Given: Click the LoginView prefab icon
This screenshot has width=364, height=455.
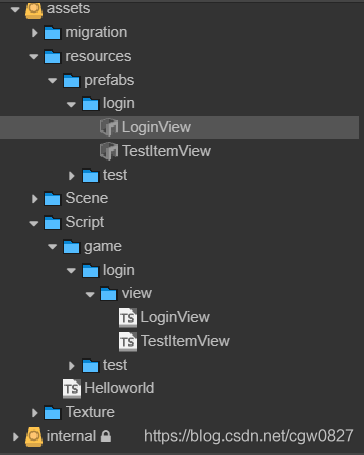Looking at the screenshot, I should tap(109, 127).
